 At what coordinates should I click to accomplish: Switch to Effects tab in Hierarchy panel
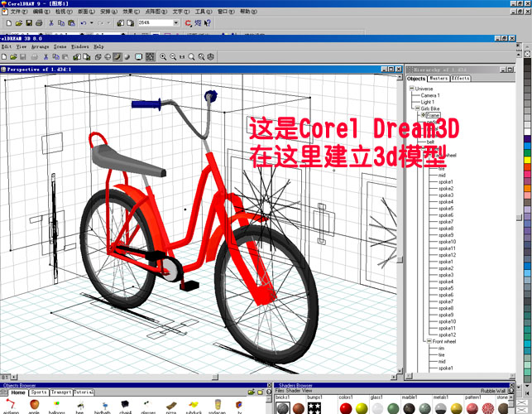[x=460, y=78]
